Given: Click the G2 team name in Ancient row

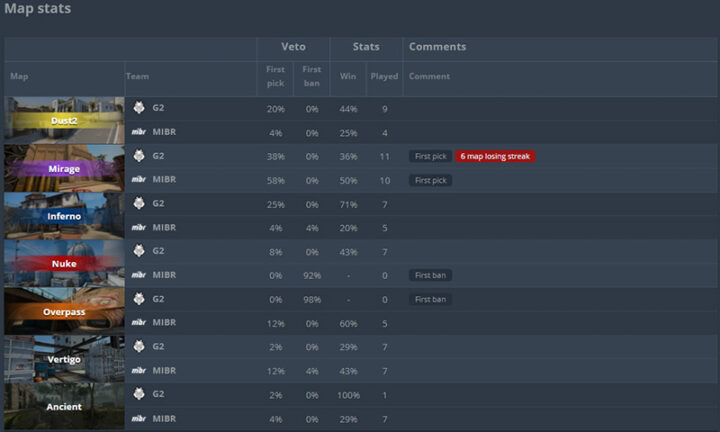Looking at the screenshot, I should click(158, 394).
